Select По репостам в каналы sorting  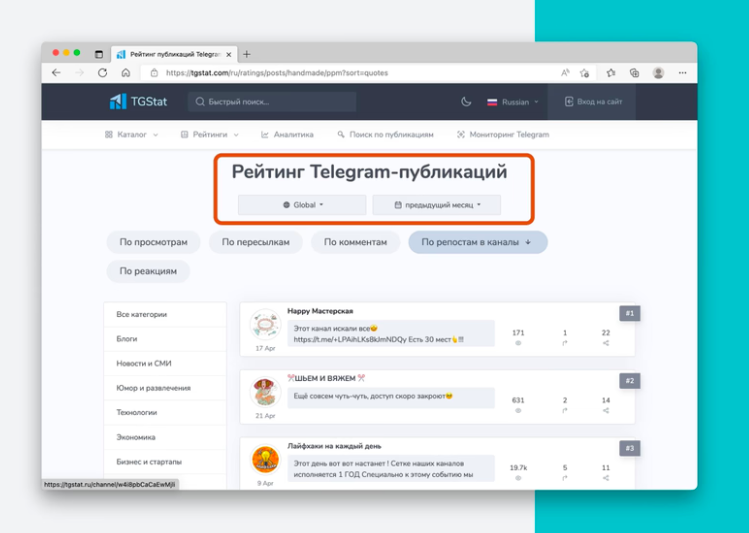478,242
